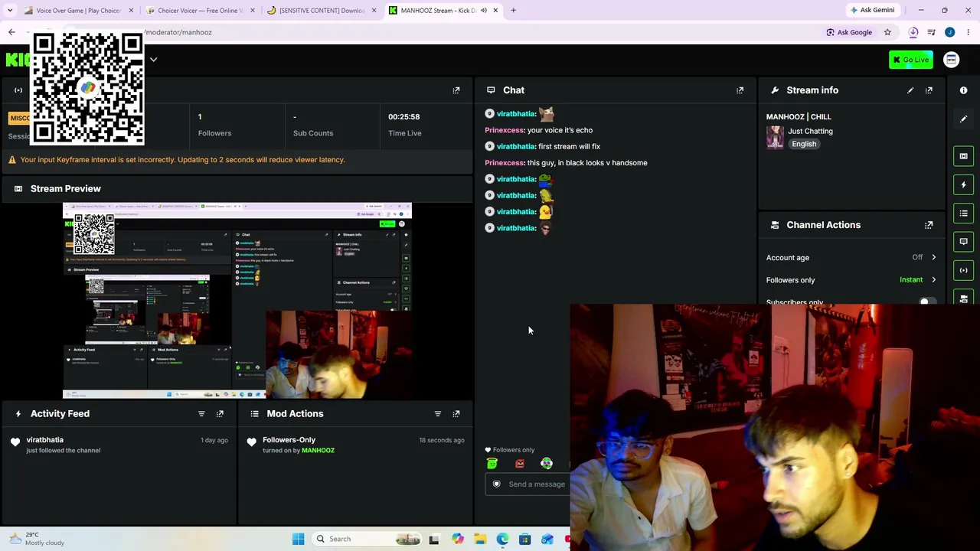The image size is (980, 551).
Task: Click the Stream Preview video thumbnail
Action: 237,301
